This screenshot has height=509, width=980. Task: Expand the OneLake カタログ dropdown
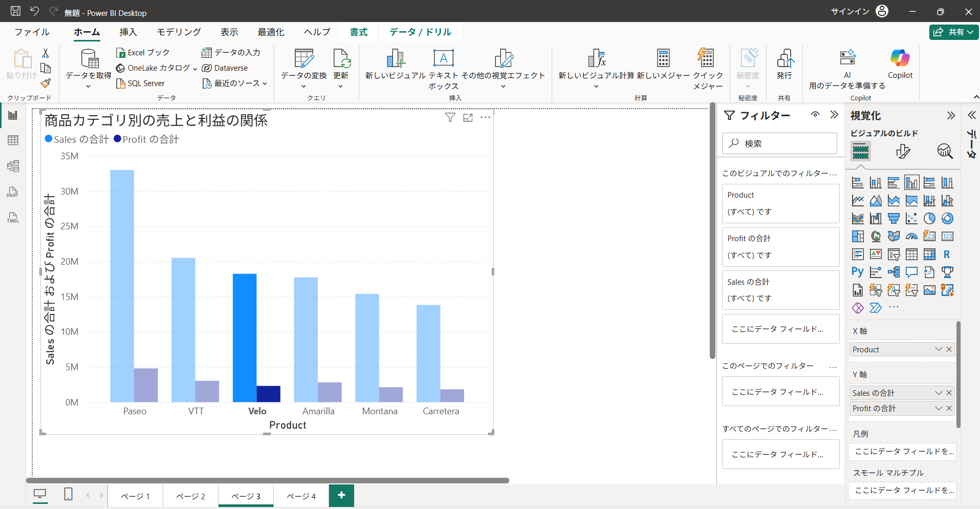tap(195, 69)
